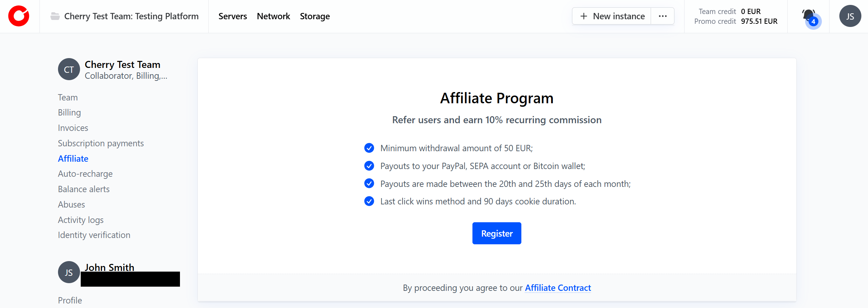Open the Cherry Test Team project selector
The image size is (868, 308).
pos(131,16)
